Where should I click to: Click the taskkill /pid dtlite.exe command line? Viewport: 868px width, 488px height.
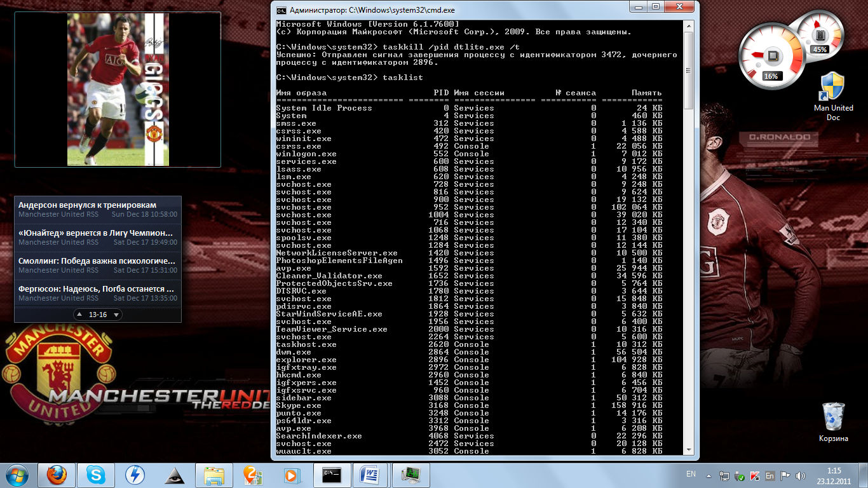(x=398, y=47)
